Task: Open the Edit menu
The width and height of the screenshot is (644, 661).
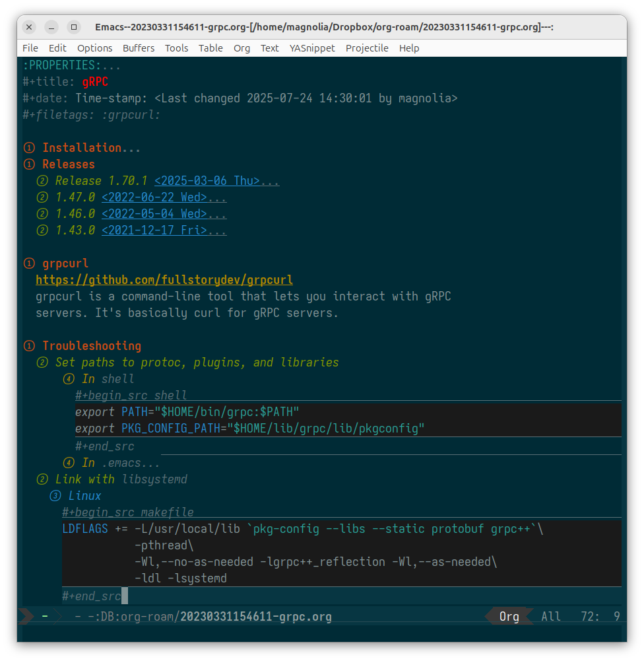Action: tap(57, 48)
